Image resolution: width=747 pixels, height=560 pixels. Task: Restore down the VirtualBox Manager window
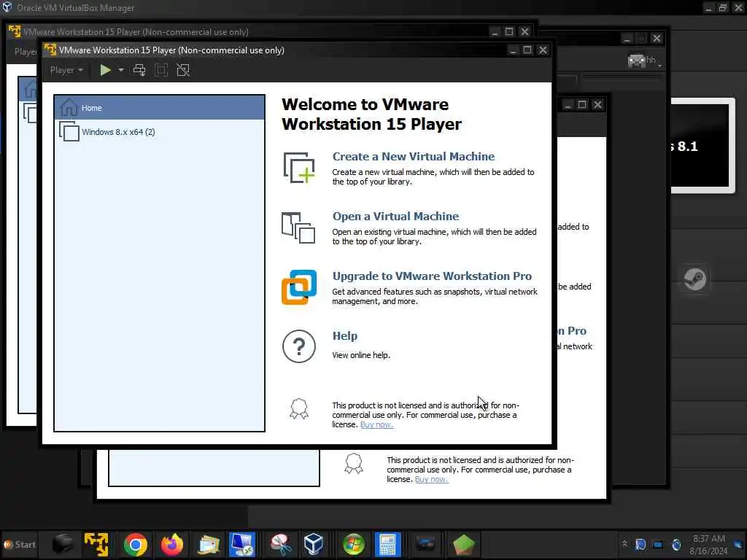pyautogui.click(x=723, y=7)
